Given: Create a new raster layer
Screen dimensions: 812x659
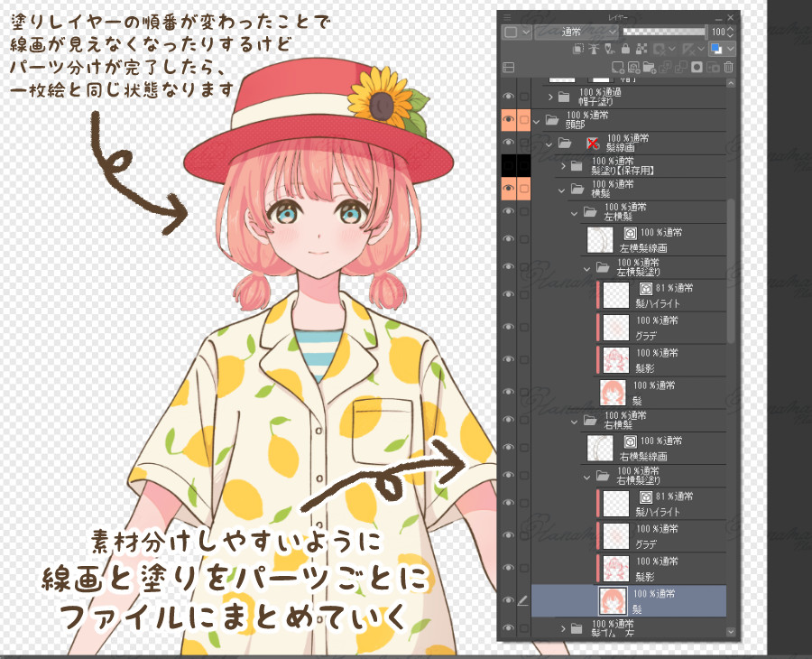Looking at the screenshot, I should tap(618, 67).
